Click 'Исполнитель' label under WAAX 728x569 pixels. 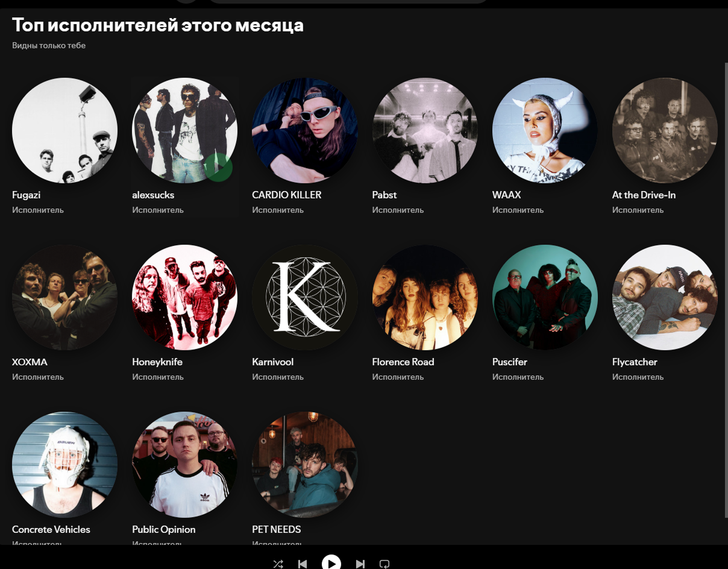518,210
